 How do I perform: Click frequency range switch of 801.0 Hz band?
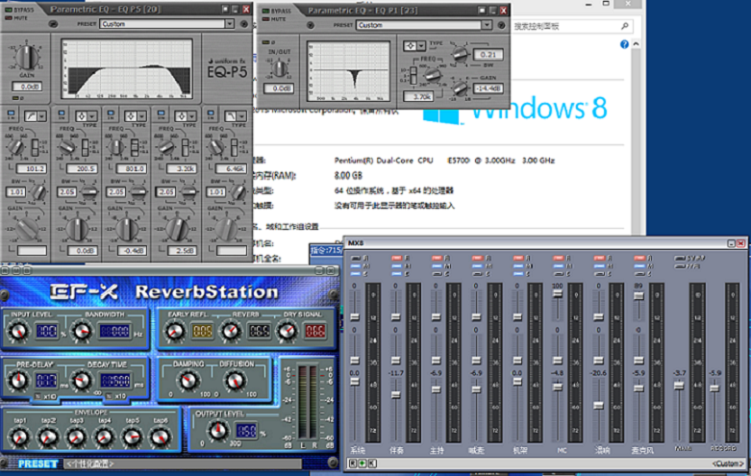tap(136, 147)
